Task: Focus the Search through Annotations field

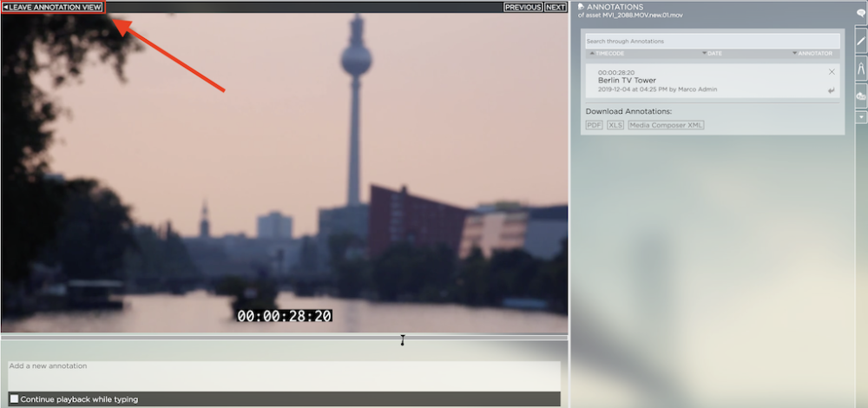Action: point(712,41)
